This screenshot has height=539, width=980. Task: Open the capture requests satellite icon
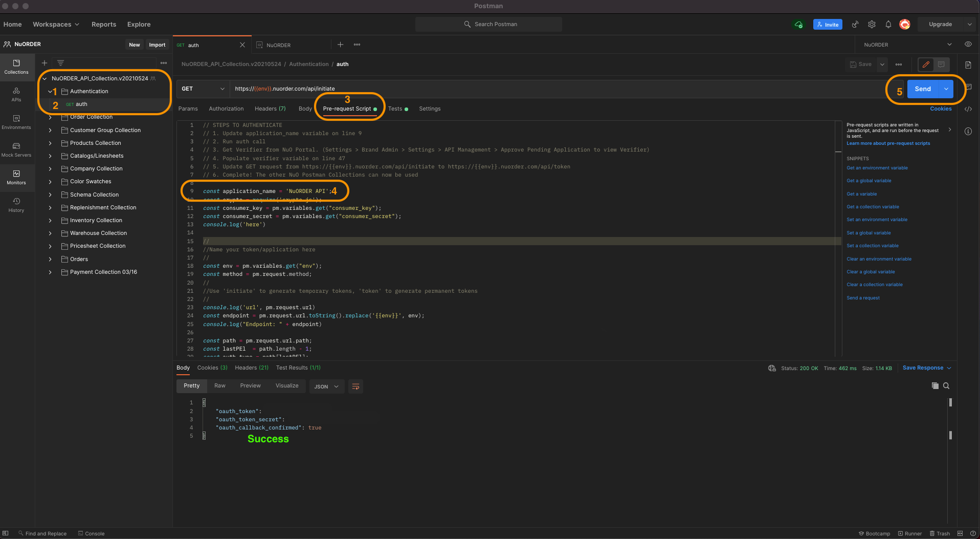click(x=855, y=25)
